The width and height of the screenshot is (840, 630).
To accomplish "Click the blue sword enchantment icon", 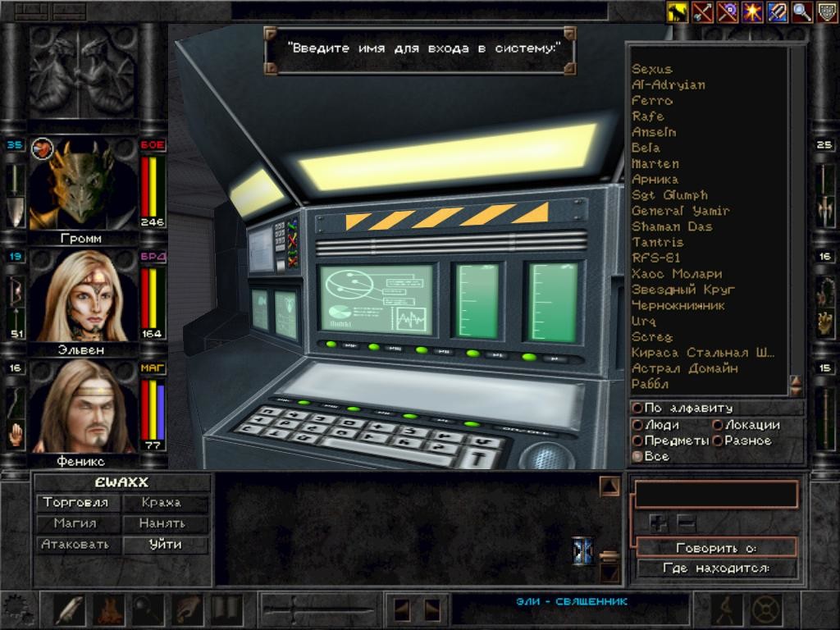I will [x=778, y=11].
